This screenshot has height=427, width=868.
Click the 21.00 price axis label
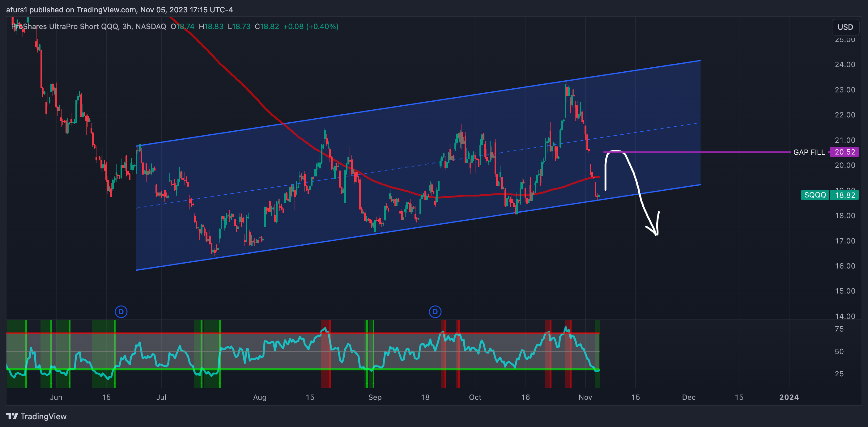(845, 140)
